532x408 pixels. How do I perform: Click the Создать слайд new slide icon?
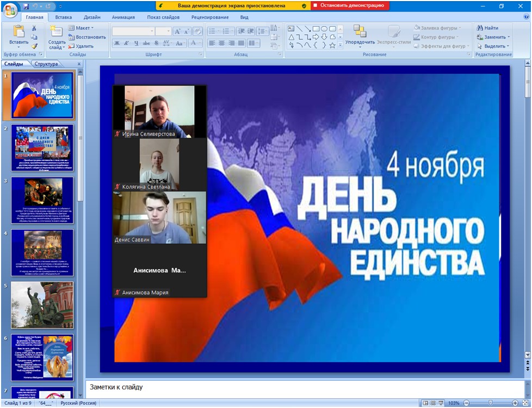click(56, 31)
